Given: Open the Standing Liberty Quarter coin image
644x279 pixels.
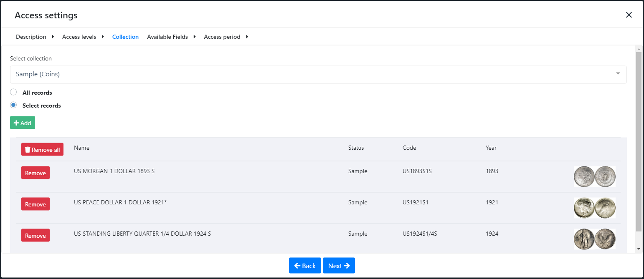Looking at the screenshot, I should point(594,239).
